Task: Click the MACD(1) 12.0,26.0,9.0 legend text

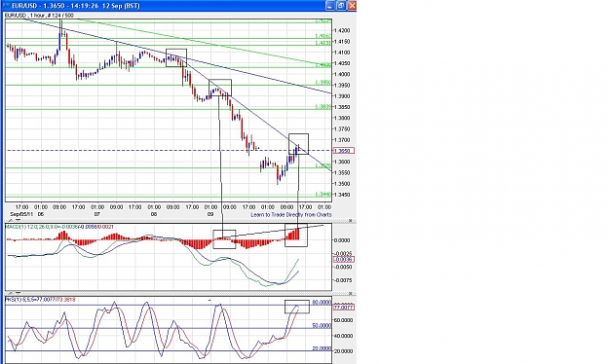Action: point(59,226)
